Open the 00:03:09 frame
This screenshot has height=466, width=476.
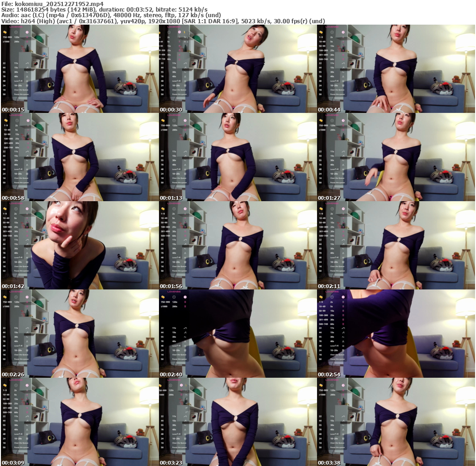coord(79,421)
